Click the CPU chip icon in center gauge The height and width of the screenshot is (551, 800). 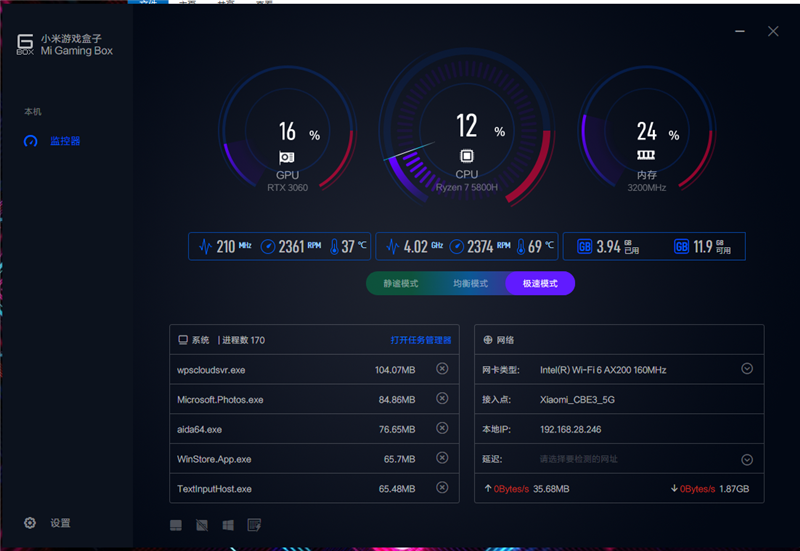467,156
